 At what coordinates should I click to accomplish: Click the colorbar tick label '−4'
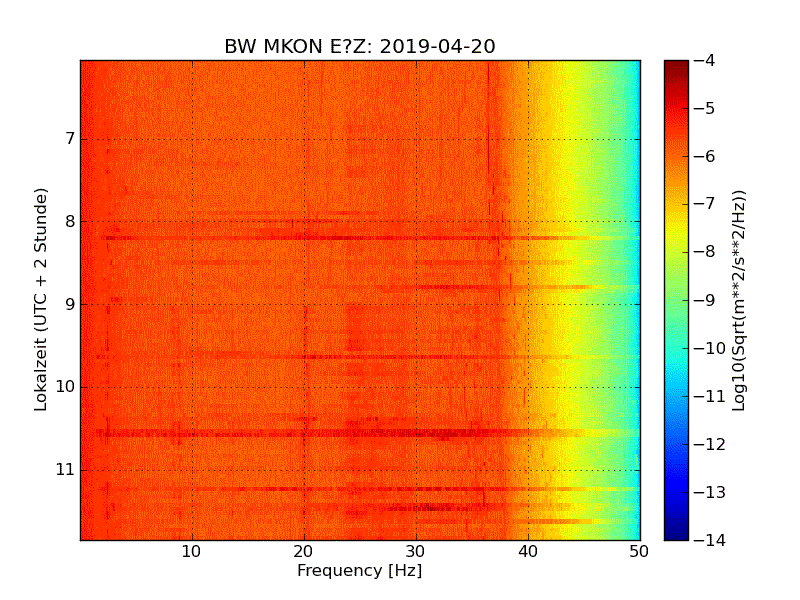(x=705, y=60)
